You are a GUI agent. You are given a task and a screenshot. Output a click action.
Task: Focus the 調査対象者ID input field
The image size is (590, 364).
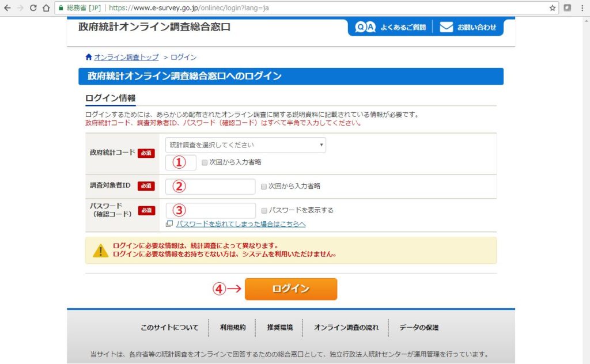(x=210, y=186)
